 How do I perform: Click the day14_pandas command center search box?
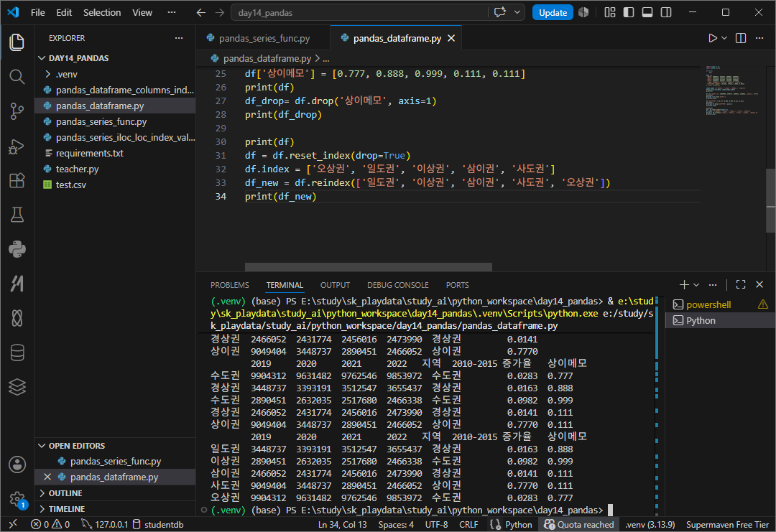359,12
